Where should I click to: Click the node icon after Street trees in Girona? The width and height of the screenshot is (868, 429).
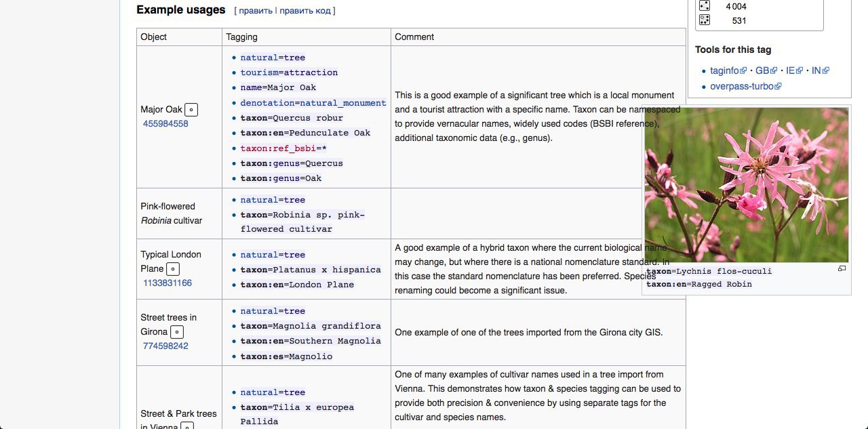[176, 332]
